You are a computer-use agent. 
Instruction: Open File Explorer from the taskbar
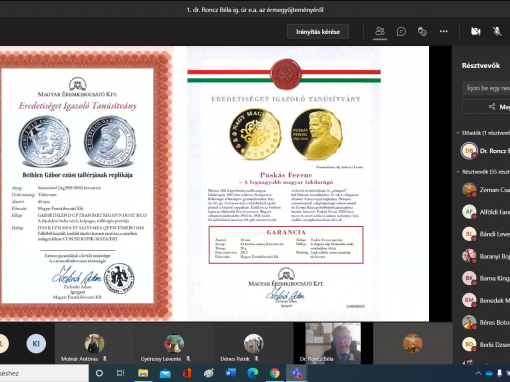[x=143, y=373]
